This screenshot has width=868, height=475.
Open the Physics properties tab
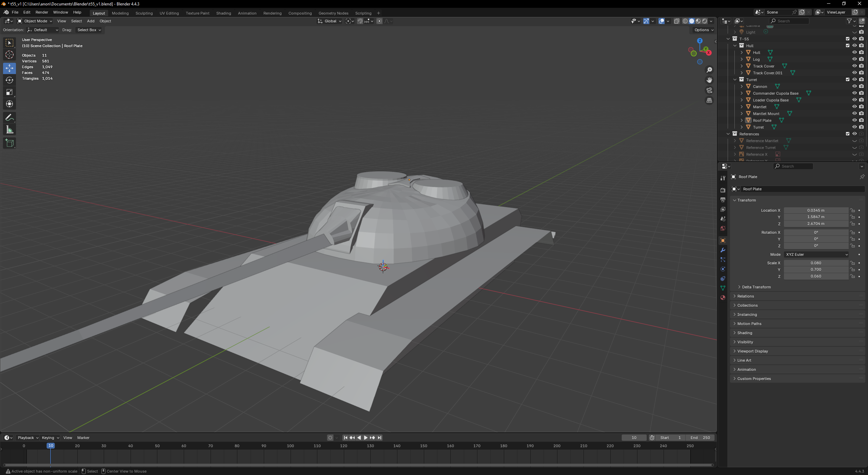(x=723, y=269)
